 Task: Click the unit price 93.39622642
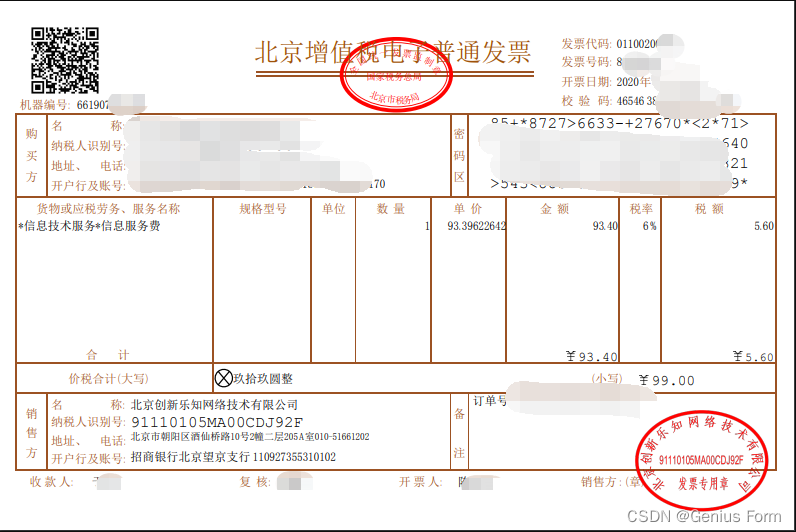pyautogui.click(x=476, y=226)
